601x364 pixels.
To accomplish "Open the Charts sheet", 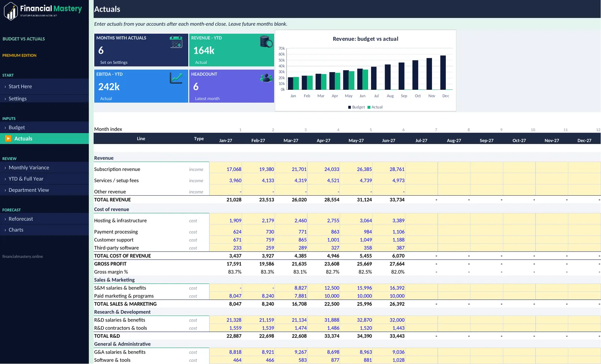I will pyautogui.click(x=44, y=230).
